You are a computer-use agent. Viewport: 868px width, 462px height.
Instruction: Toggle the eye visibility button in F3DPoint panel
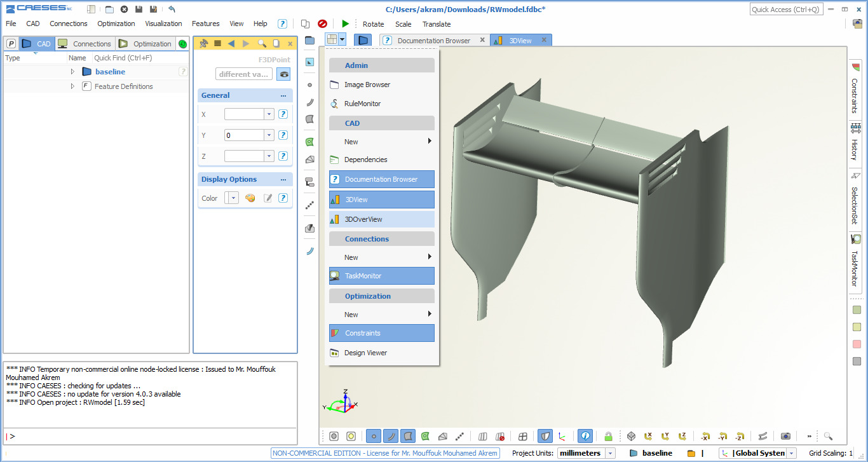point(283,74)
